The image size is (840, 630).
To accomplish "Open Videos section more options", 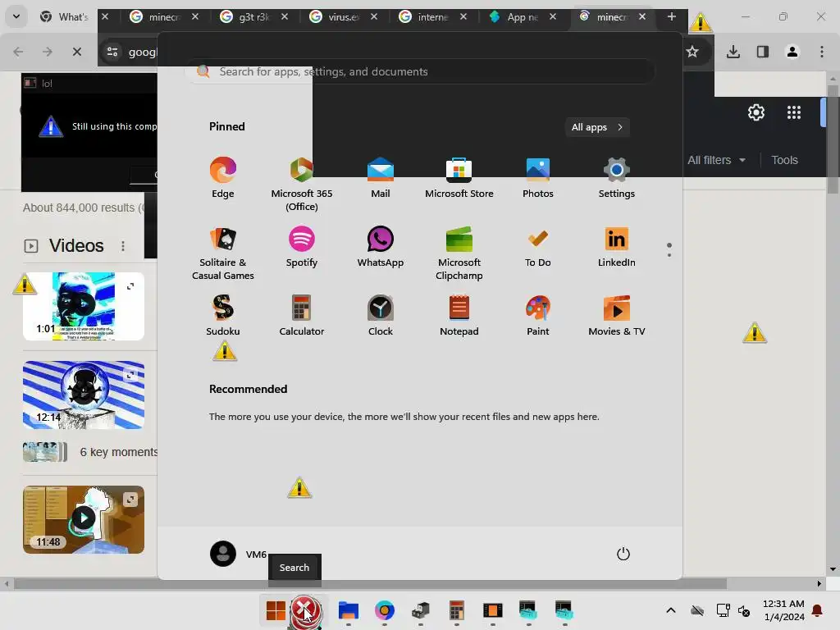I will (x=123, y=245).
